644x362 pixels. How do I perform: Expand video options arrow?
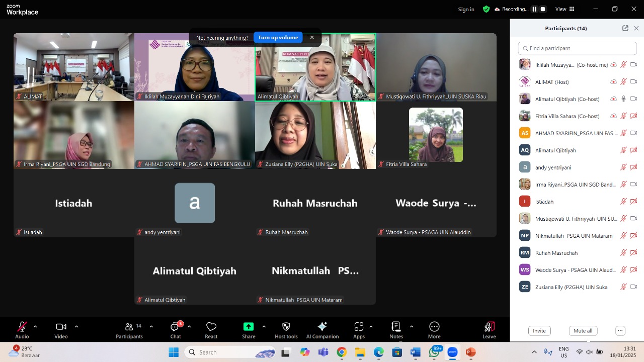tap(76, 326)
